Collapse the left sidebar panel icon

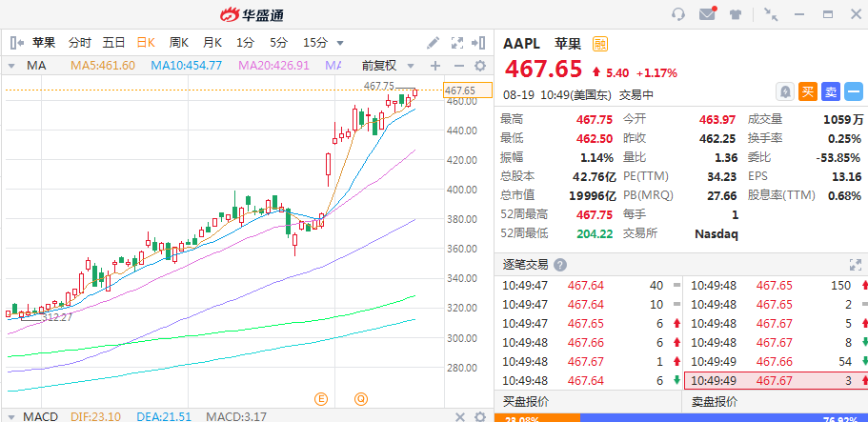coord(17,43)
